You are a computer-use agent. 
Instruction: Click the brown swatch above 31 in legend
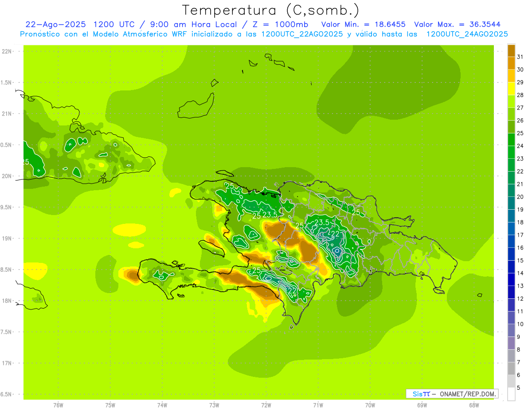point(511,51)
